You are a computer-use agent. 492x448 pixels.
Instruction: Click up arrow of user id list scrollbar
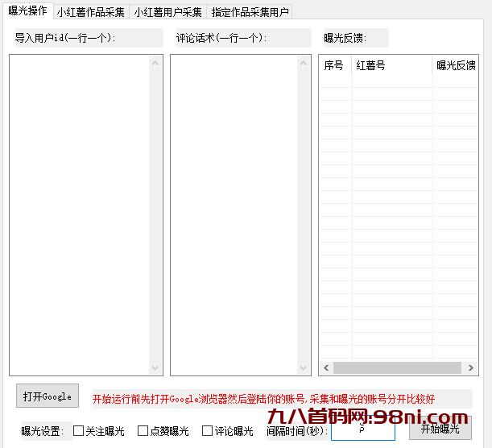[156, 62]
